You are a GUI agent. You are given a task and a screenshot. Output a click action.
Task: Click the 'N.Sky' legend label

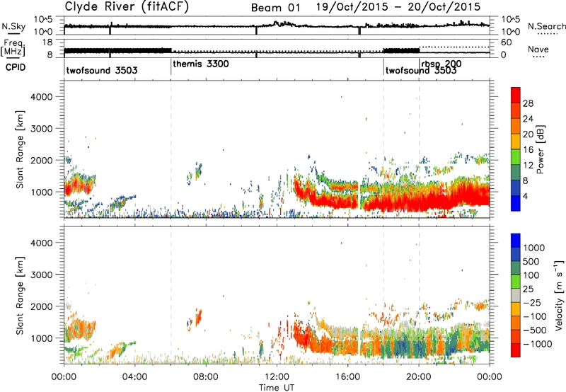point(13,26)
